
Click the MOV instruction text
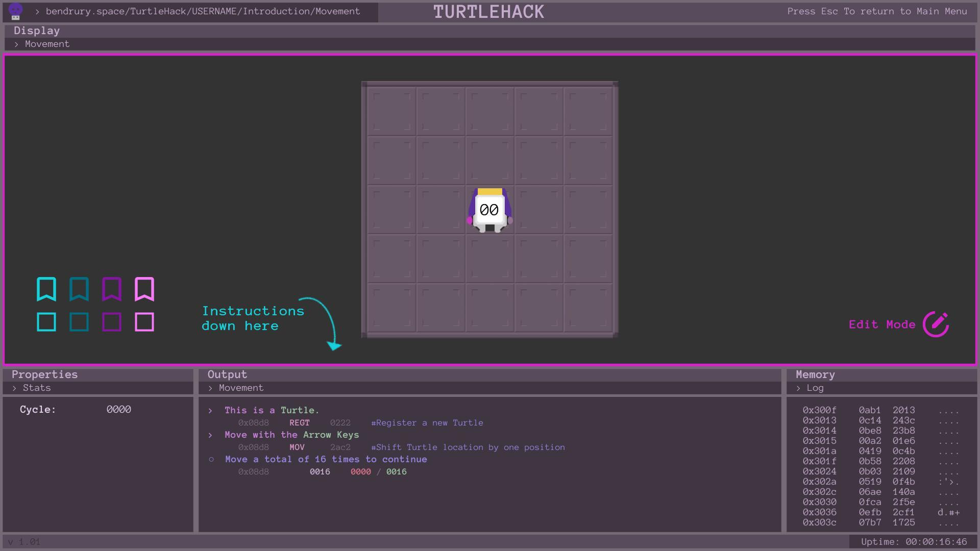click(297, 447)
